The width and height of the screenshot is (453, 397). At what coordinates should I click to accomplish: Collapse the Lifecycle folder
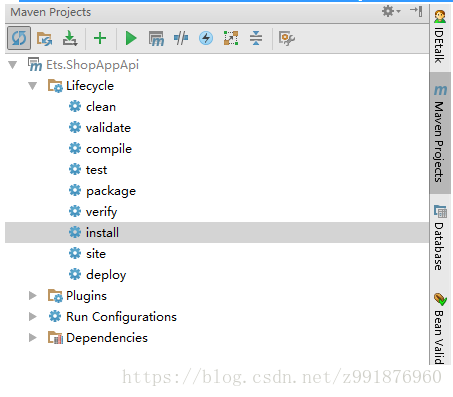coord(33,86)
